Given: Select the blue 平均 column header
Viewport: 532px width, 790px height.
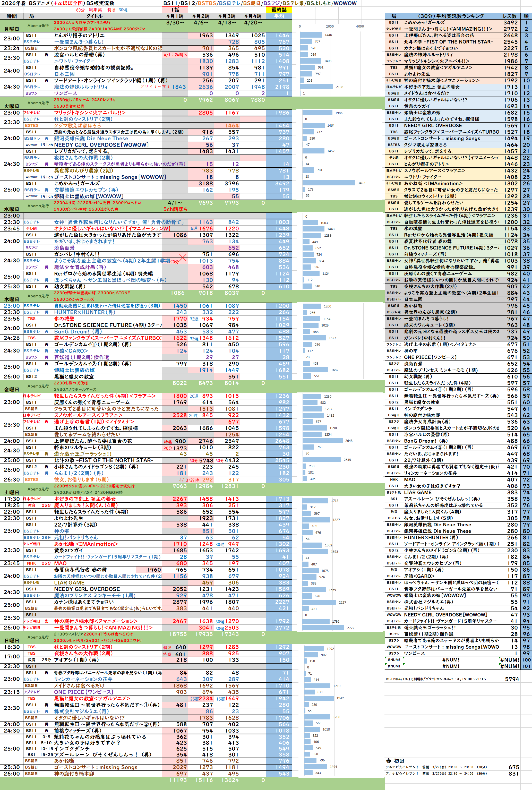Looking at the screenshot, I should coord(279,16).
